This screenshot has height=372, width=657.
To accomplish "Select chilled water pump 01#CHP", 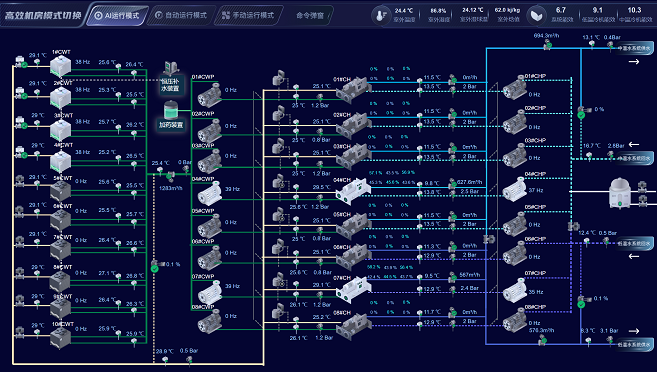I will [515, 88].
